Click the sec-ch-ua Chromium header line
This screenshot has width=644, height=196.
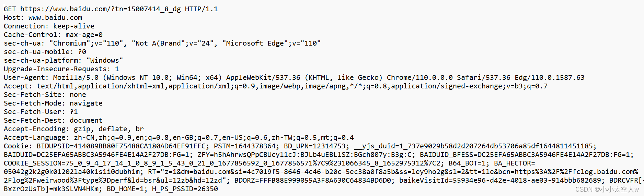pyautogui.click(x=162, y=43)
